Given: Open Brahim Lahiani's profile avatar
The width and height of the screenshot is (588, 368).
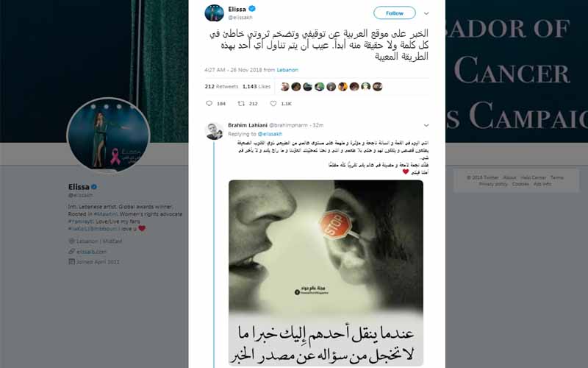Looking at the screenshot, I should (x=214, y=131).
